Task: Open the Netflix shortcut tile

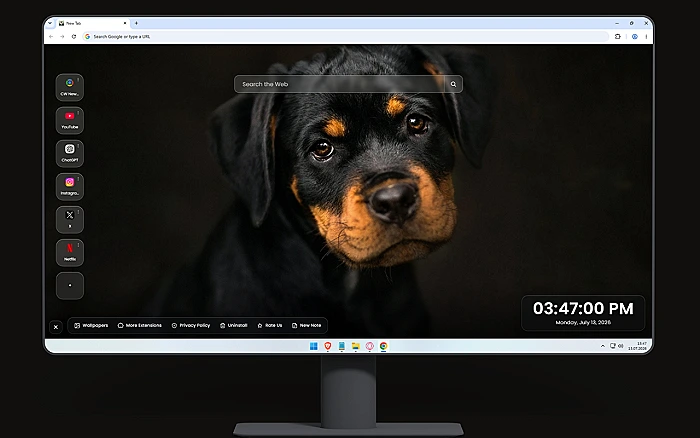Action: 70,252
